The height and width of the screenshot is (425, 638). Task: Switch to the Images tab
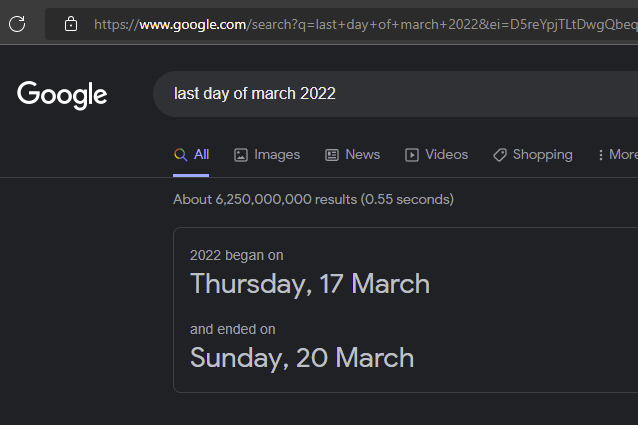point(267,155)
